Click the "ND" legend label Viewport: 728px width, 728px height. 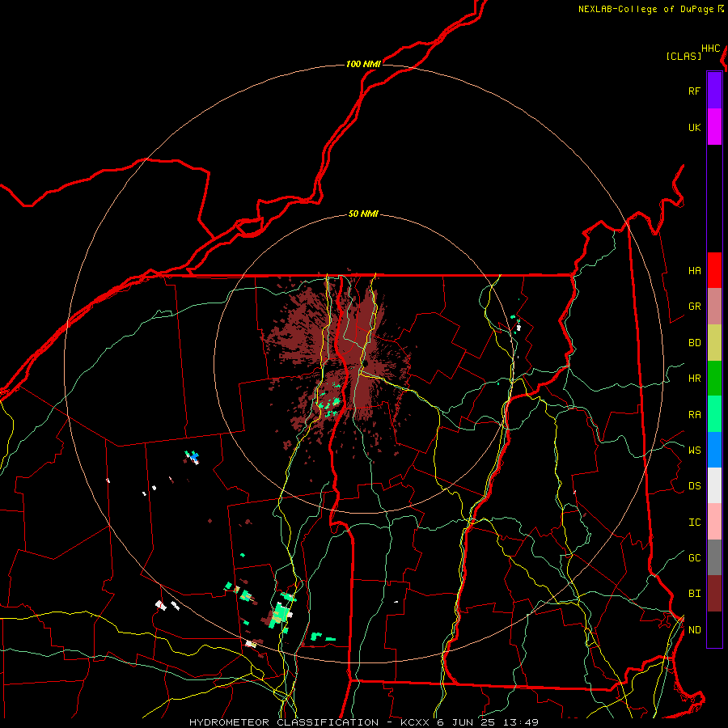coord(694,630)
